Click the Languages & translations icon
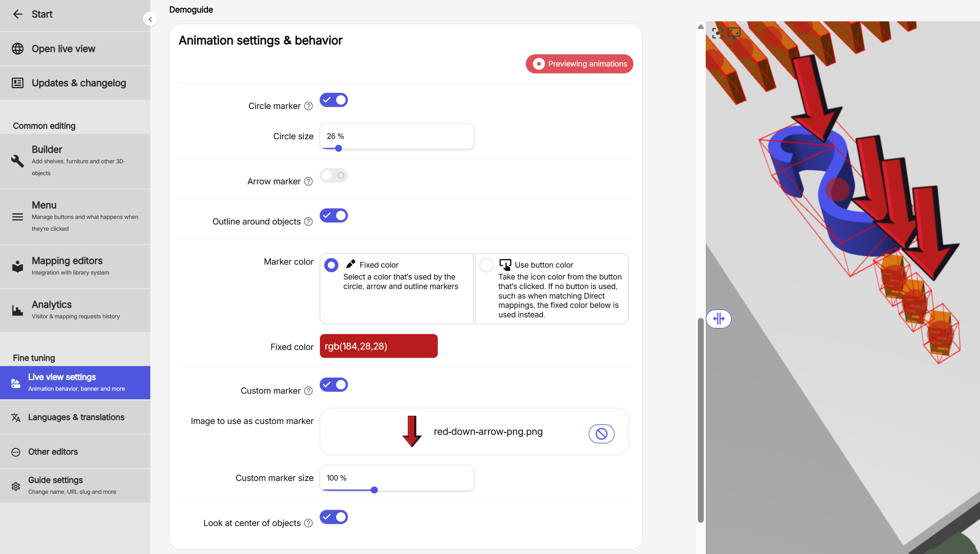The image size is (980, 554). tap(15, 418)
